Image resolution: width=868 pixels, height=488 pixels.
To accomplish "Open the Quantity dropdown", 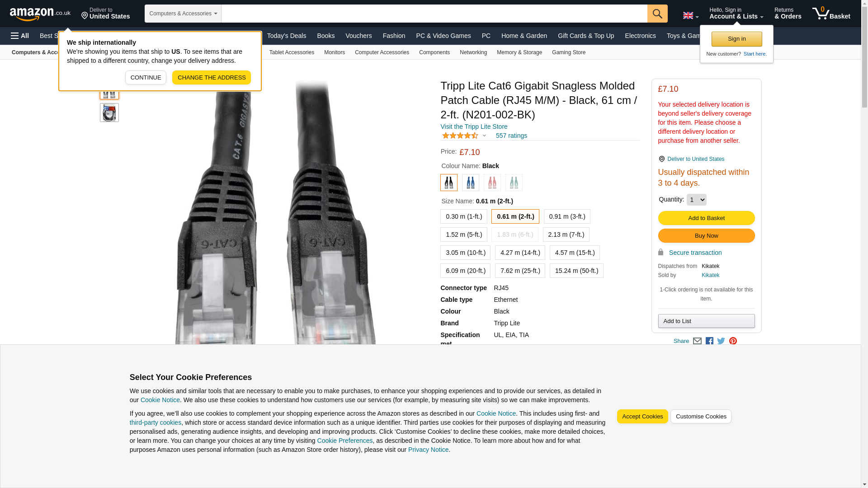I will [696, 200].
